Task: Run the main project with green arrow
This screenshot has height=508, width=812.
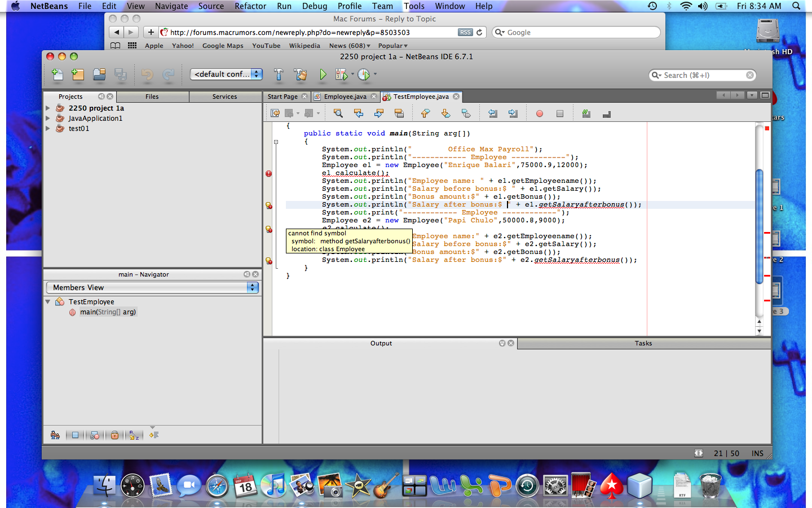Action: tap(323, 74)
